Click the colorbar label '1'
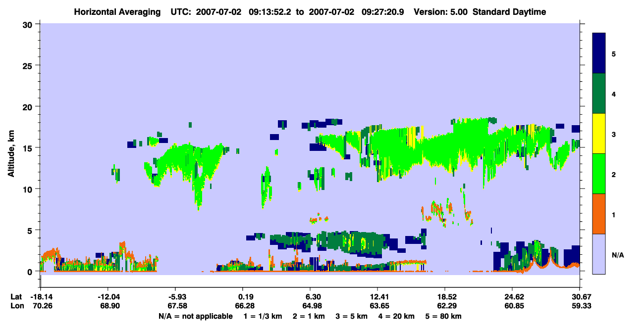 pos(614,214)
